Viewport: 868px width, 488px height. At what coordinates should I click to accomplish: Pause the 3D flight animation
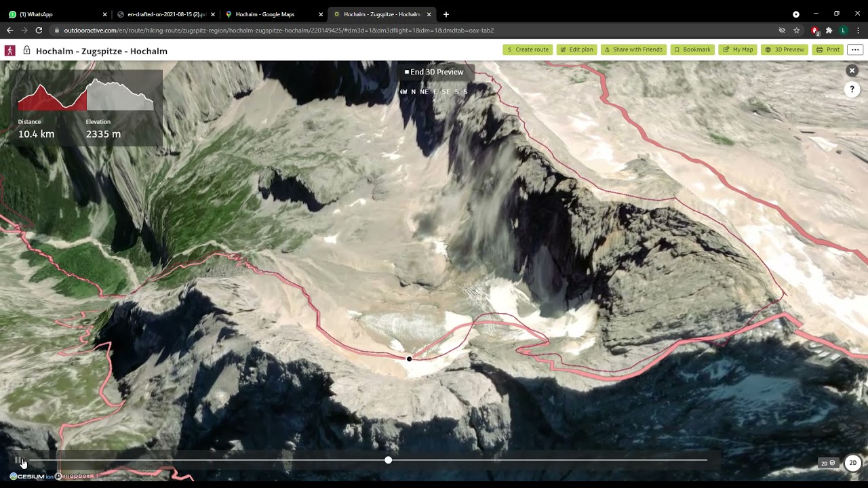tap(17, 460)
